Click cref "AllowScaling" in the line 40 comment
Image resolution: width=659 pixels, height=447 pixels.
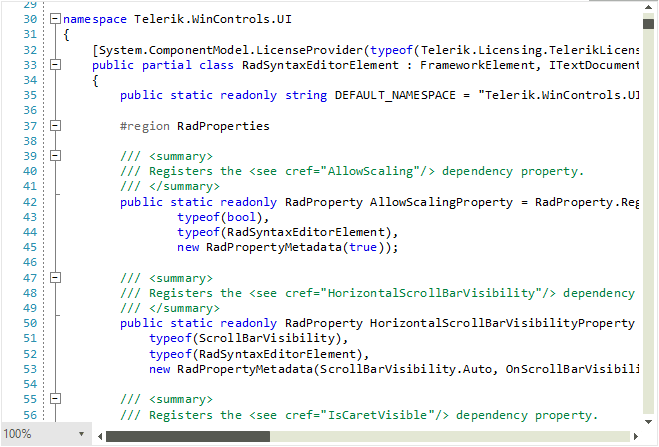(374, 171)
